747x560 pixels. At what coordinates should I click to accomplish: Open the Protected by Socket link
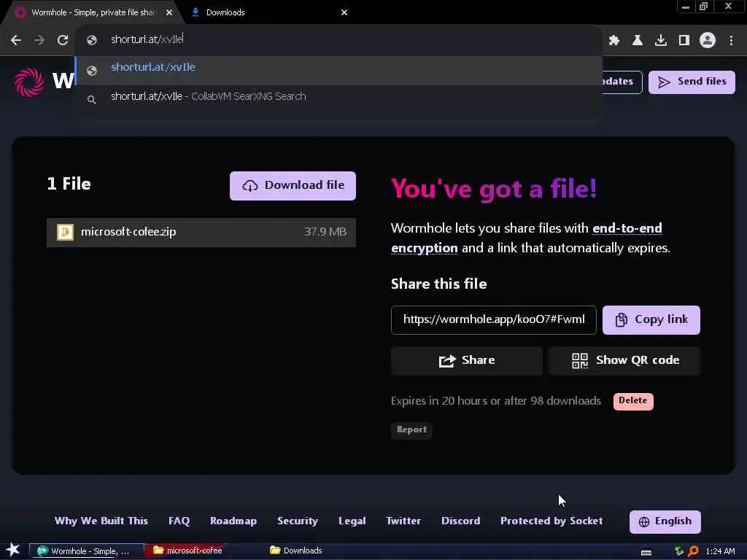click(x=551, y=521)
